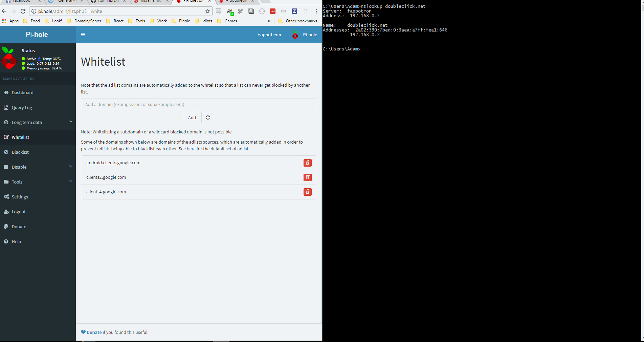Click the refresh whitelist button
The height and width of the screenshot is (342, 644).
208,117
